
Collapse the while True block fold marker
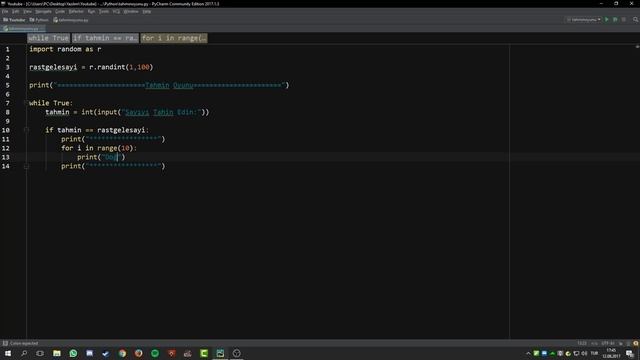point(26,103)
